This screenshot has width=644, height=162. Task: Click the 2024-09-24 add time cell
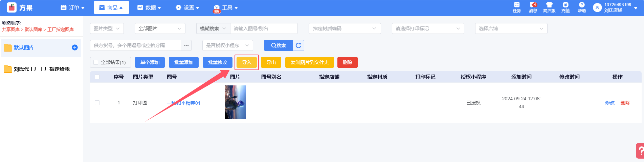[x=521, y=103]
